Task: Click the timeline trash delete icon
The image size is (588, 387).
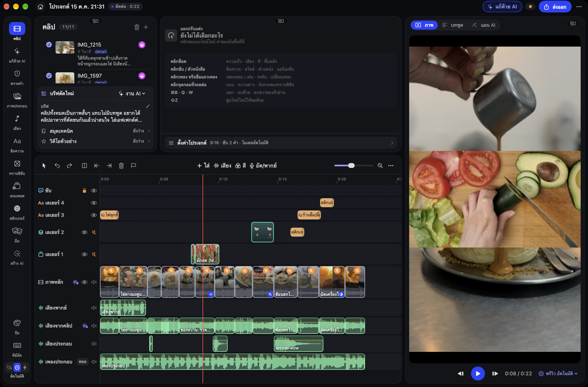Action: [x=121, y=166]
